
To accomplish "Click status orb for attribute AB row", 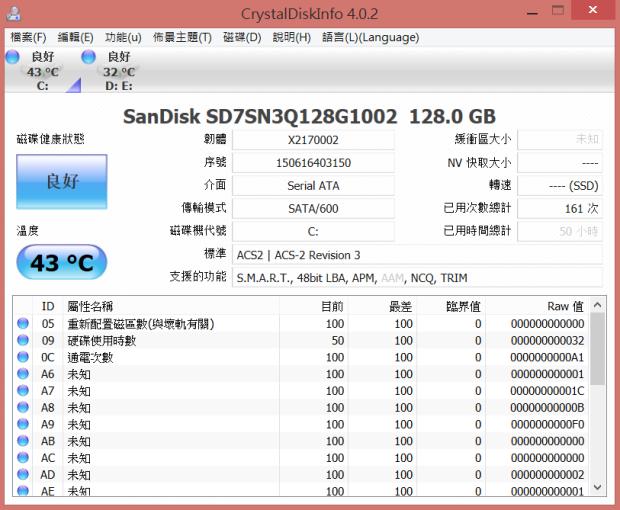I will click(23, 441).
